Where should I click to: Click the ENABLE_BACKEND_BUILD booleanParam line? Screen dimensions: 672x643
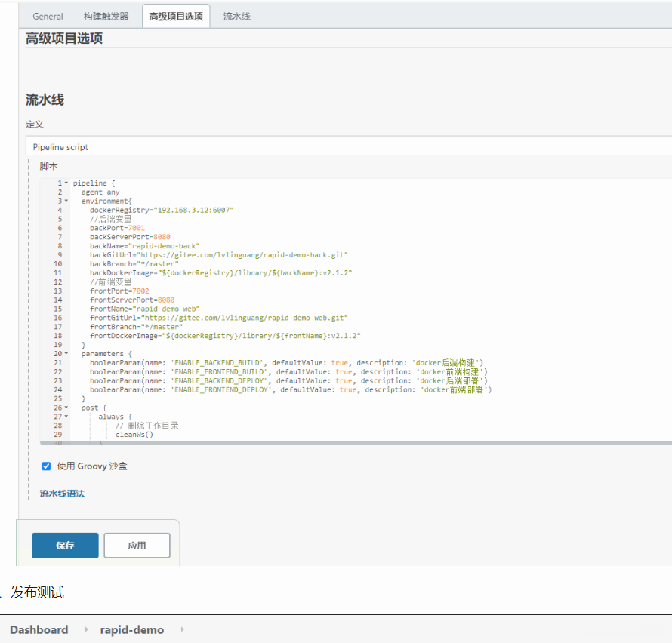tap(286, 363)
